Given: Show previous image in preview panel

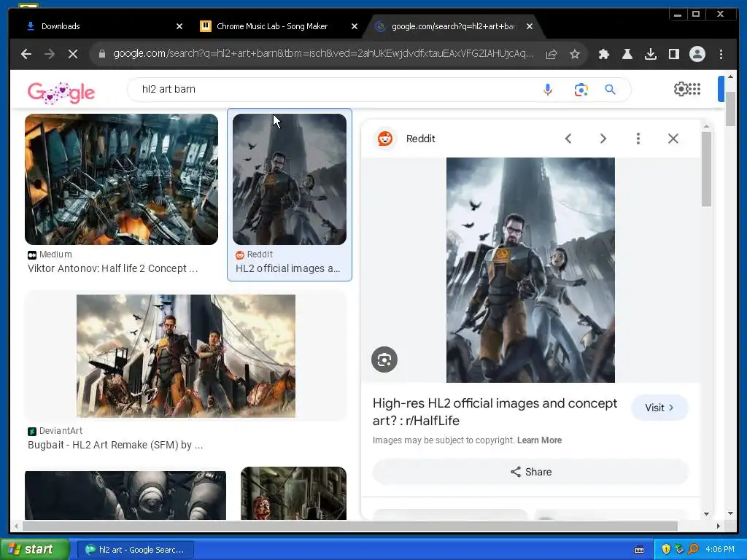Looking at the screenshot, I should (568, 139).
